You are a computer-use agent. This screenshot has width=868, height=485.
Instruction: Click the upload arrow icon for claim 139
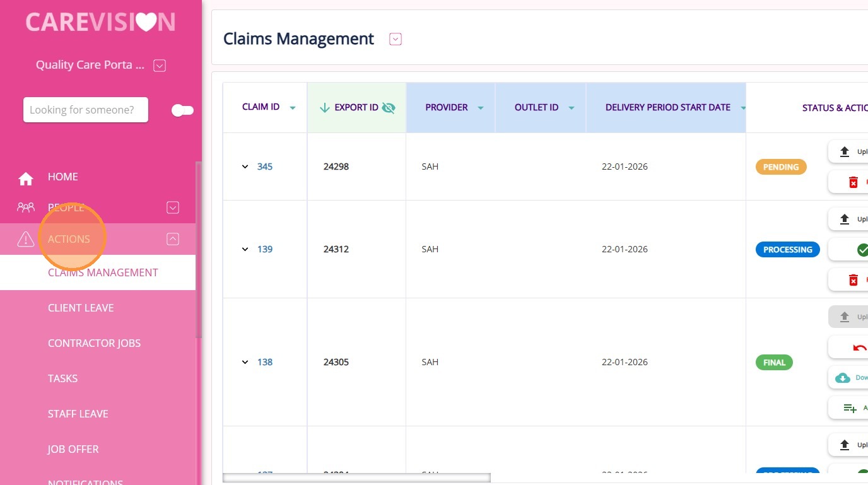845,219
